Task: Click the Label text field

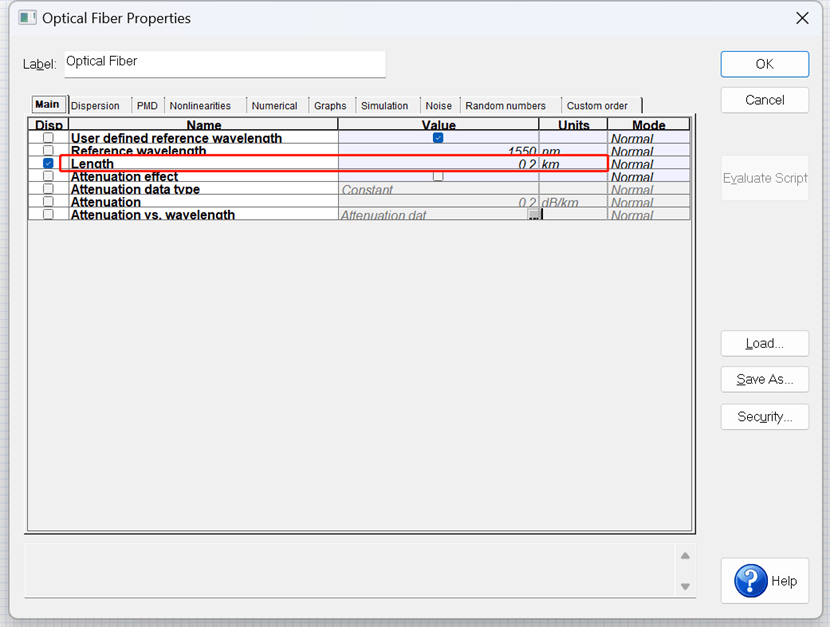Action: 224,63
